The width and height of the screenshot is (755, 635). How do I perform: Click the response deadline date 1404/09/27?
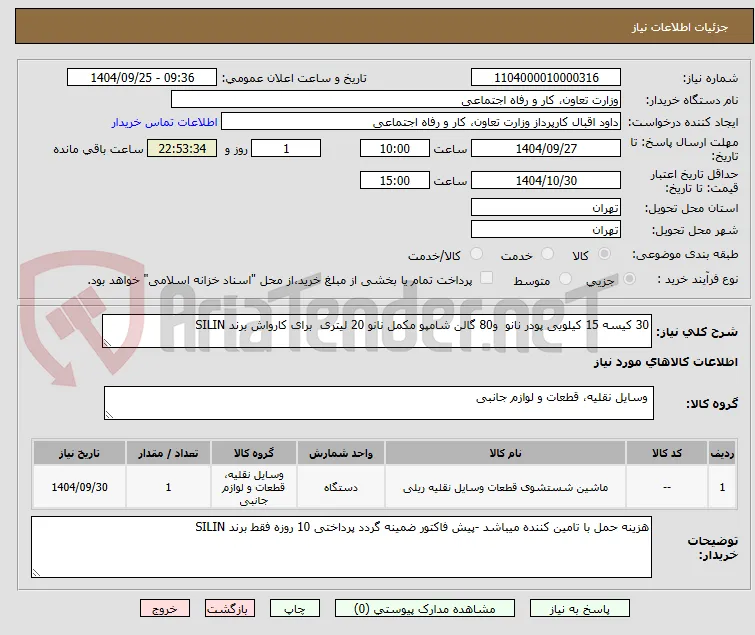(x=546, y=148)
